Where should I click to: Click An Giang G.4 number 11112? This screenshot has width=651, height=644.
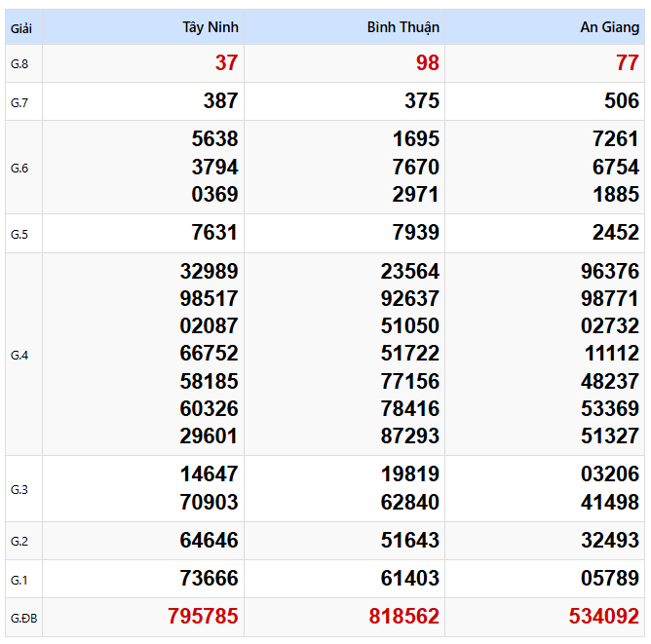click(x=612, y=354)
